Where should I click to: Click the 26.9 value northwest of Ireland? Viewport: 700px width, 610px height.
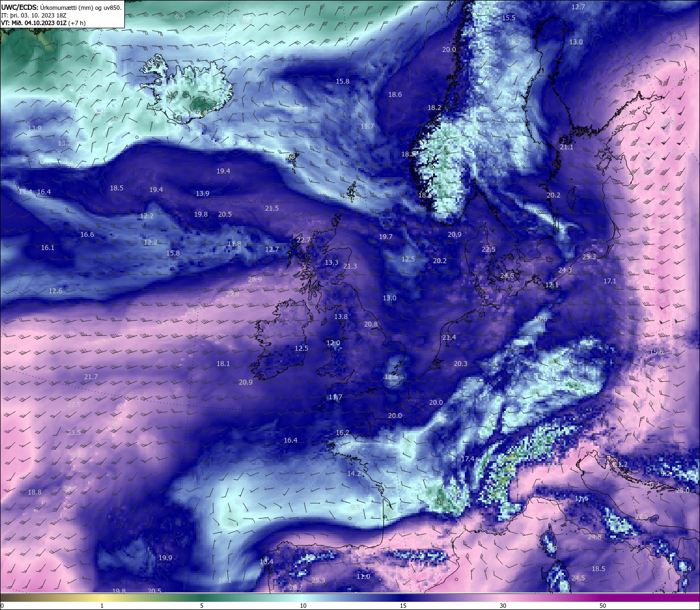pos(255,280)
